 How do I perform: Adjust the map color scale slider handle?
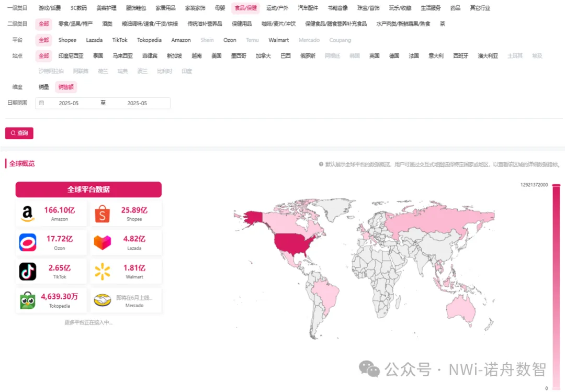pyautogui.click(x=556, y=185)
